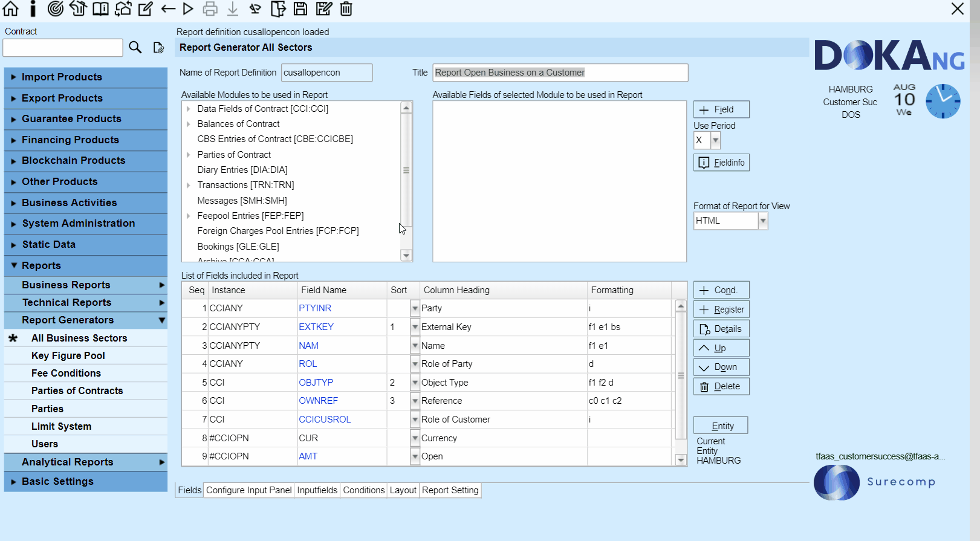Move field Up with Up button
980x541 pixels.
click(721, 348)
